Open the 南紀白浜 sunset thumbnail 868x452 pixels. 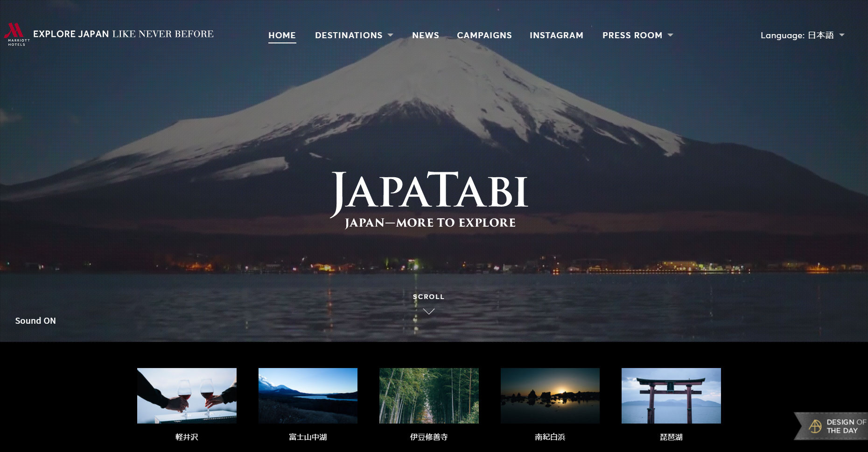(550, 396)
